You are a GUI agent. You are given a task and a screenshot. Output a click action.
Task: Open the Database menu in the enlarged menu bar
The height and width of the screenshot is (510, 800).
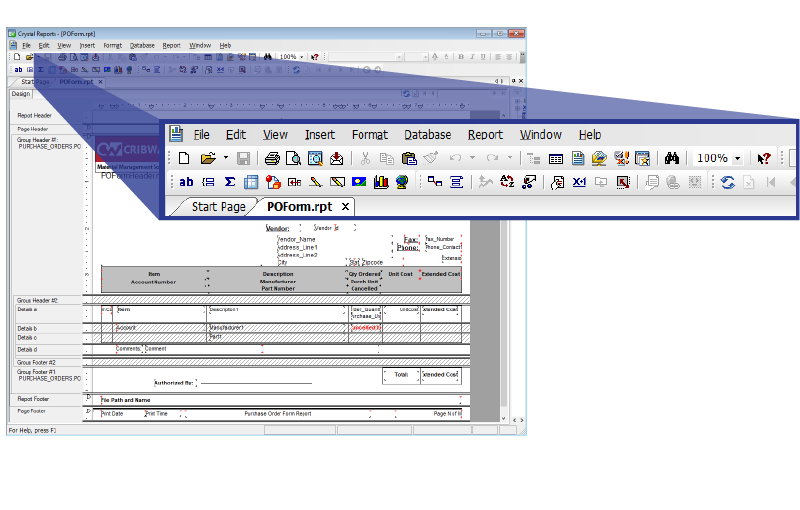(427, 134)
